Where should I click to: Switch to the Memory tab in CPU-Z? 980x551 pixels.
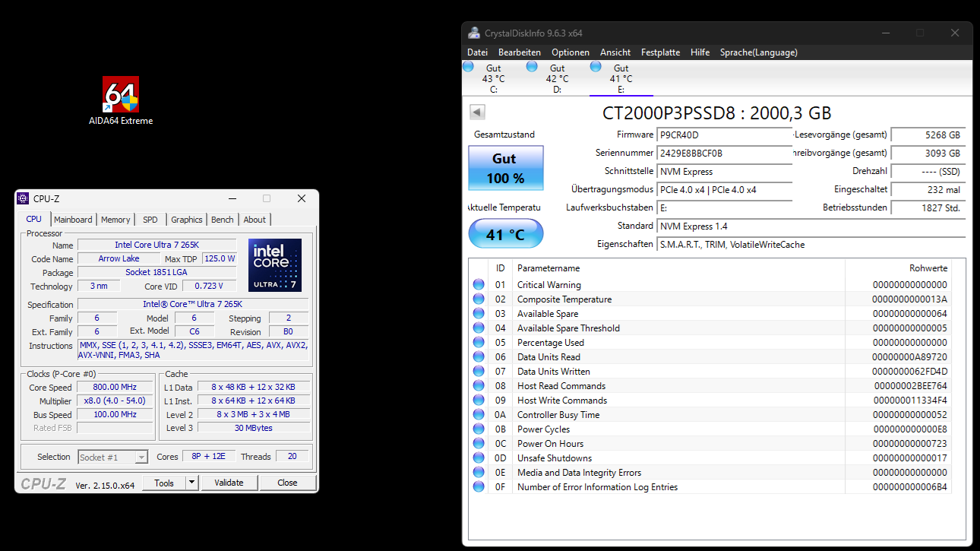pyautogui.click(x=115, y=220)
